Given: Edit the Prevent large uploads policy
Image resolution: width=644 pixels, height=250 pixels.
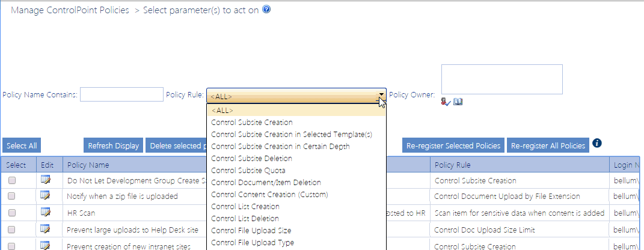Looking at the screenshot, I should coord(46,228).
